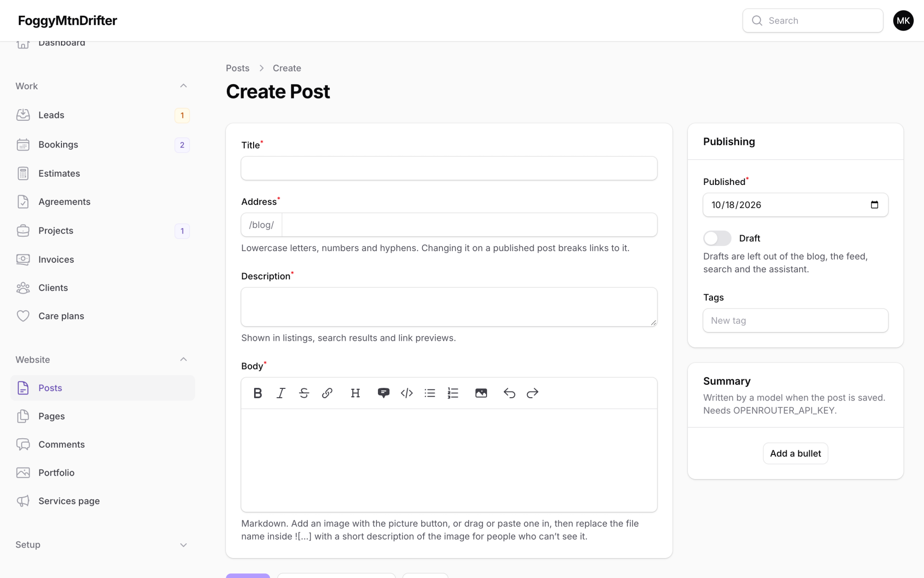
Task: Collapse the Work sidebar group
Action: 183,86
